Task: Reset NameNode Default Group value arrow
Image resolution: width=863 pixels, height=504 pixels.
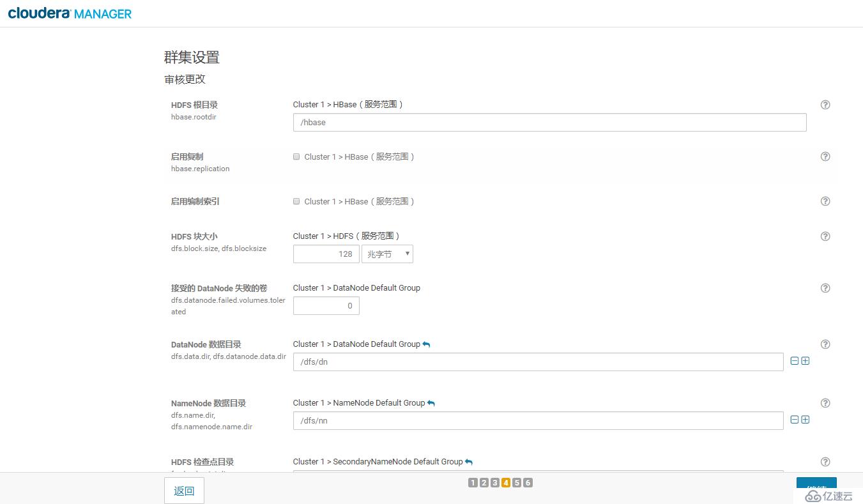Action: [x=431, y=403]
